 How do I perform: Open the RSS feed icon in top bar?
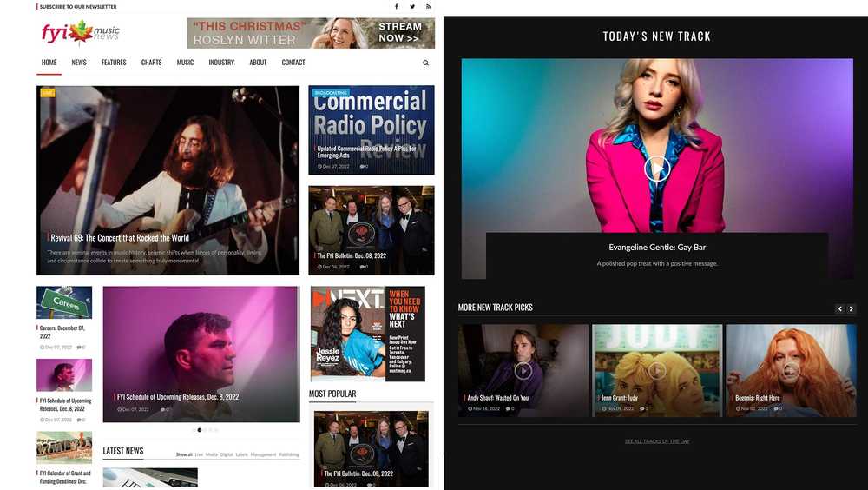tap(428, 7)
